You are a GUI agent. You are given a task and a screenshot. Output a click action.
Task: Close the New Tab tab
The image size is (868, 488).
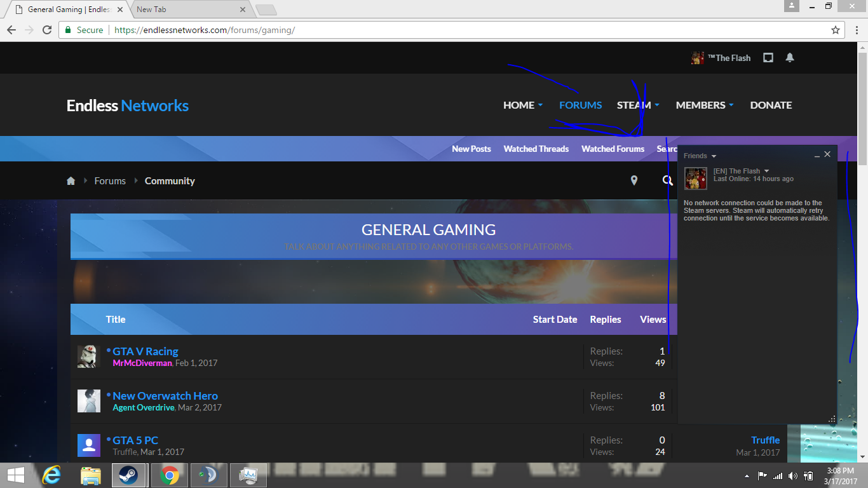coord(242,10)
